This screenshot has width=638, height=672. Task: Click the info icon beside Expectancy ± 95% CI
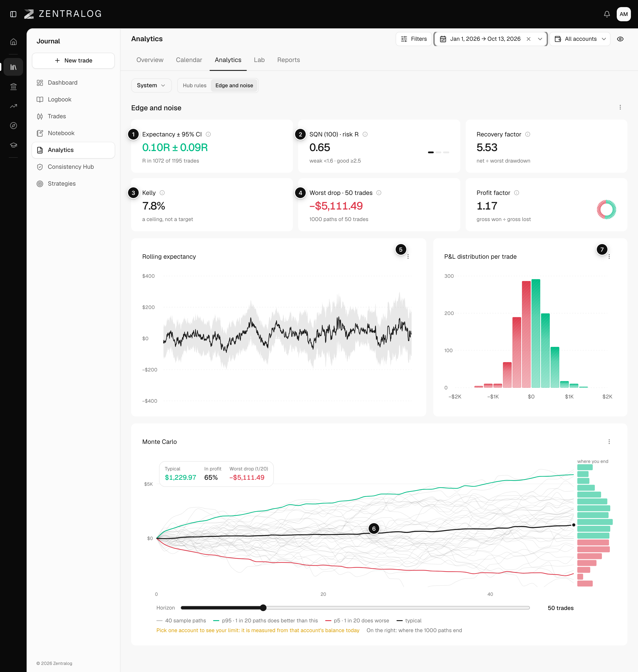(208, 134)
